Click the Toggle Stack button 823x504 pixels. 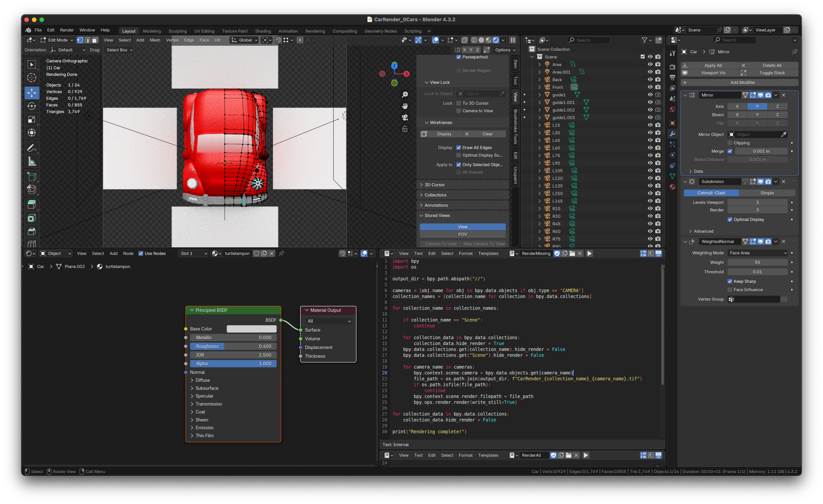click(769, 73)
